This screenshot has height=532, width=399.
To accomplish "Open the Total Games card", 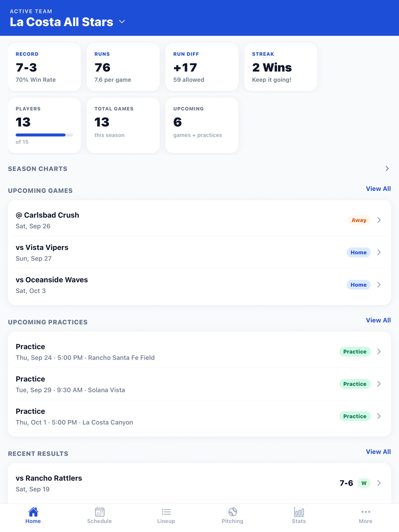I will click(123, 125).
